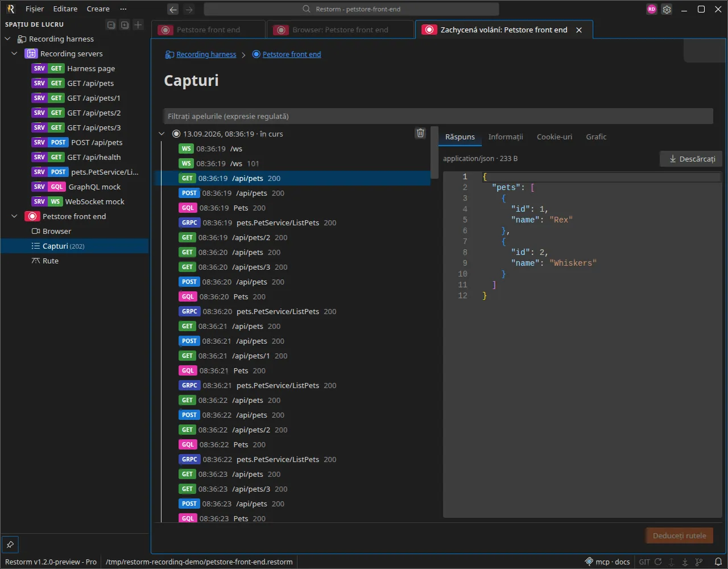This screenshot has height=569, width=728.
Task: Delete the capture session with the trash icon
Action: pos(420,133)
